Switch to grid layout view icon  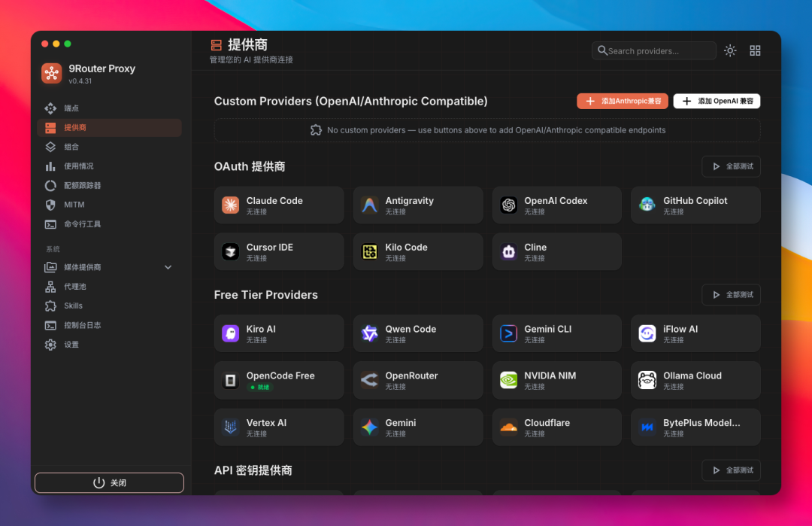(x=755, y=50)
